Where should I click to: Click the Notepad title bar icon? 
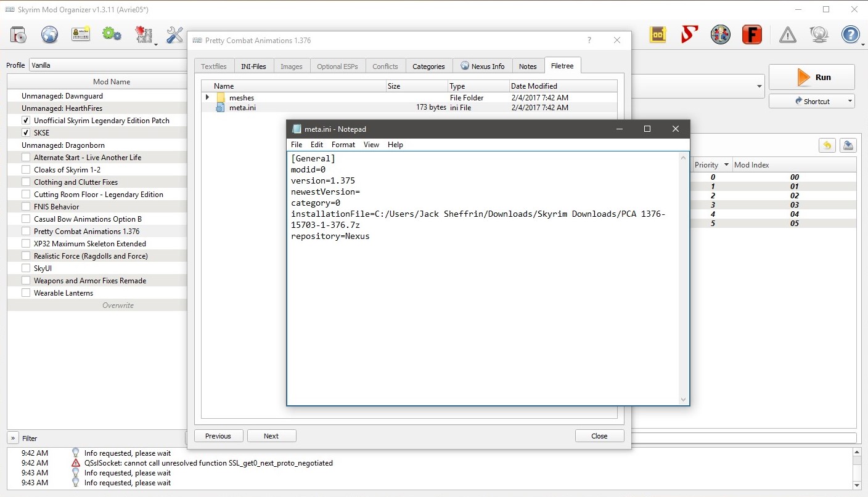click(297, 129)
